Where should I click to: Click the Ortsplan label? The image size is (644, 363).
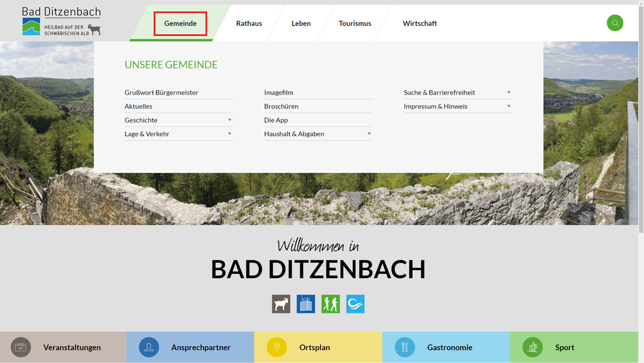coord(315,348)
